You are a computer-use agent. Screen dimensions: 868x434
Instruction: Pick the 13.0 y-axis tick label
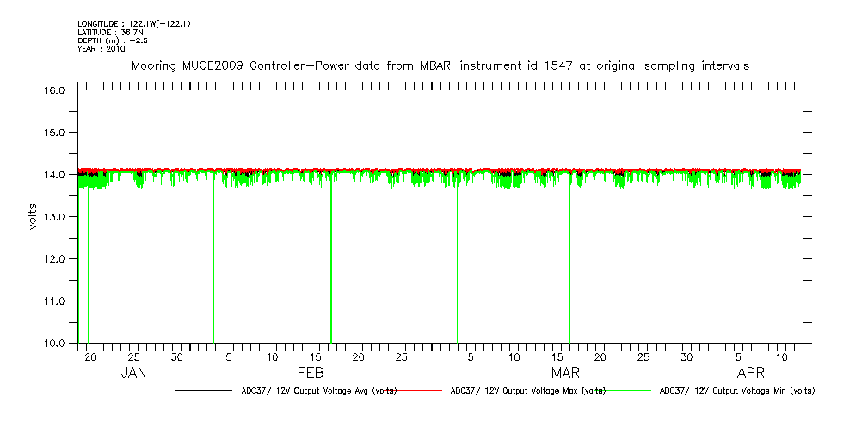point(56,217)
